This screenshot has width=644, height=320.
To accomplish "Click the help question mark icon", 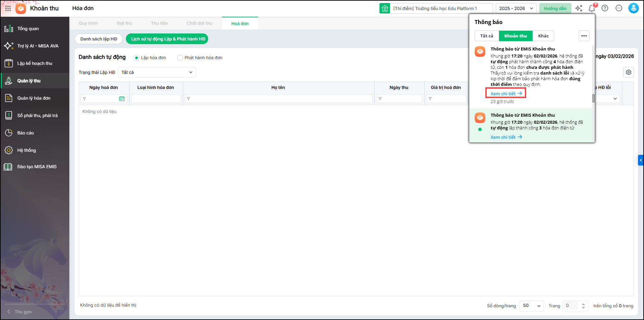I will pyautogui.click(x=605, y=8).
